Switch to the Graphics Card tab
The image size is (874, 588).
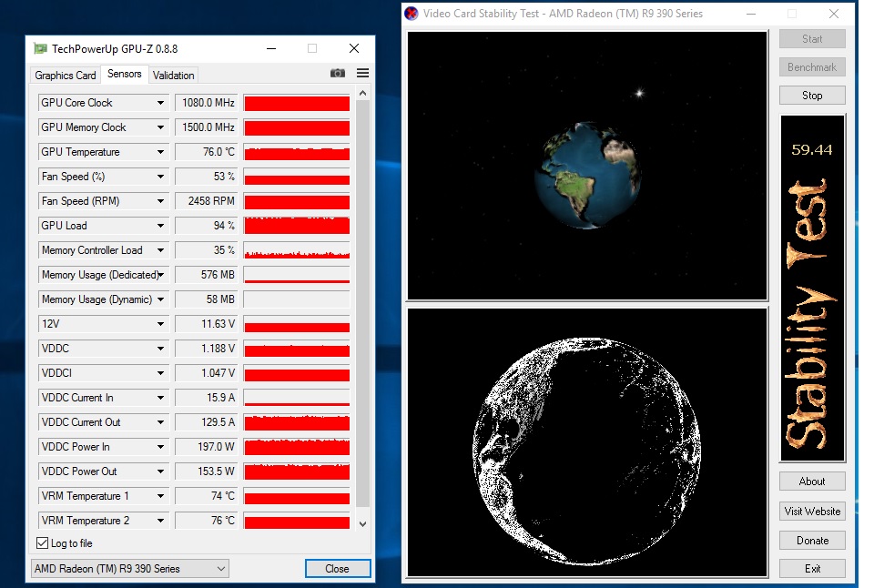pos(66,76)
